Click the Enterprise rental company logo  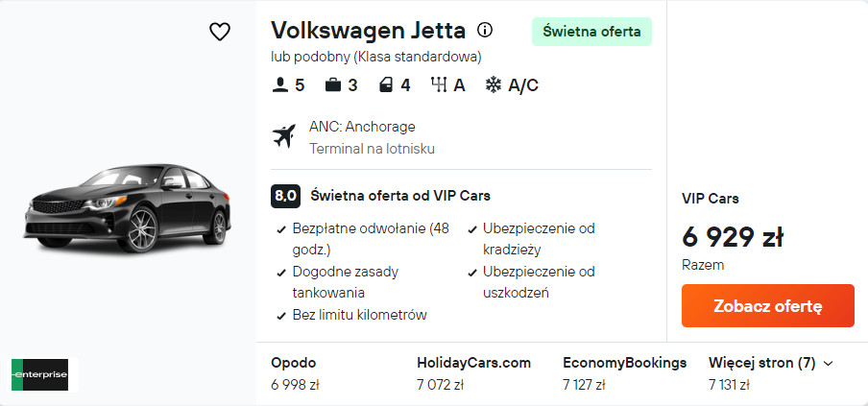(x=40, y=374)
